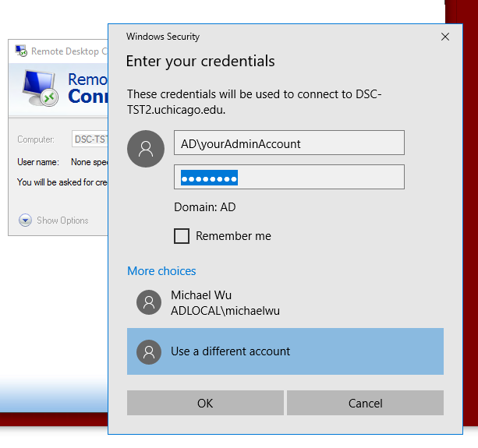Expand Show Options text in Remote Desktop
Viewport: 478px width, 448px height.
coord(62,220)
